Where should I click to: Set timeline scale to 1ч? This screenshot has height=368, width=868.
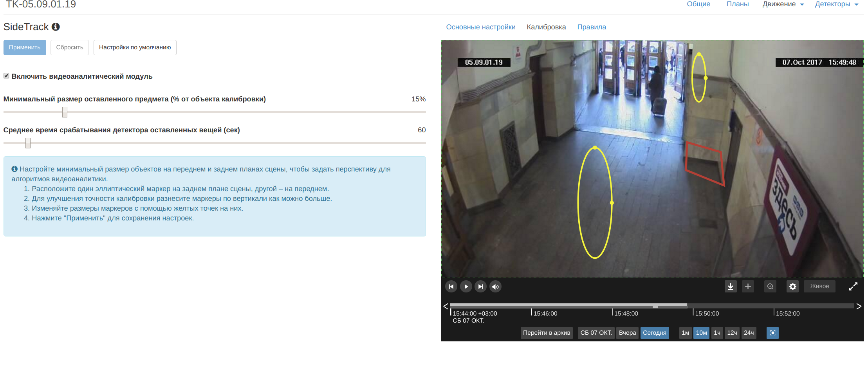point(717,333)
